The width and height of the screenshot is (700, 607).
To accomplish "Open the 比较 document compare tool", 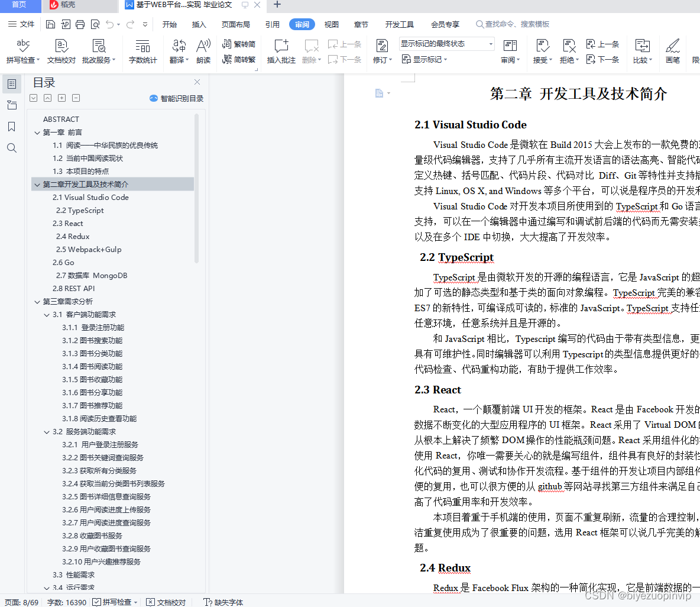I will pyautogui.click(x=642, y=51).
